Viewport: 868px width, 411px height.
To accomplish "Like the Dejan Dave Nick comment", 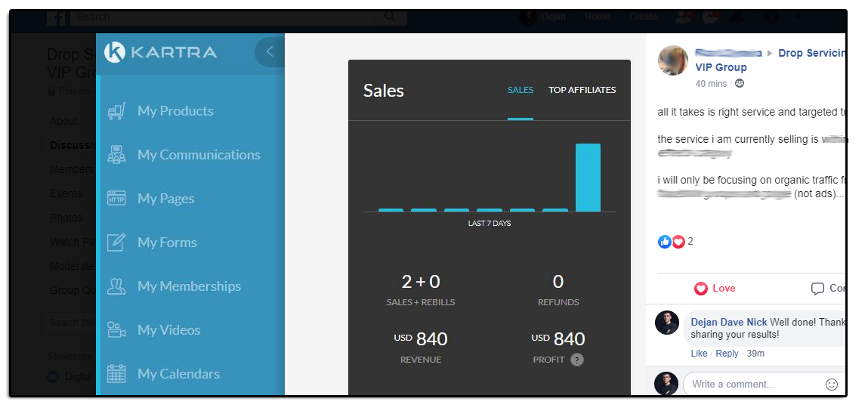I will [x=699, y=354].
